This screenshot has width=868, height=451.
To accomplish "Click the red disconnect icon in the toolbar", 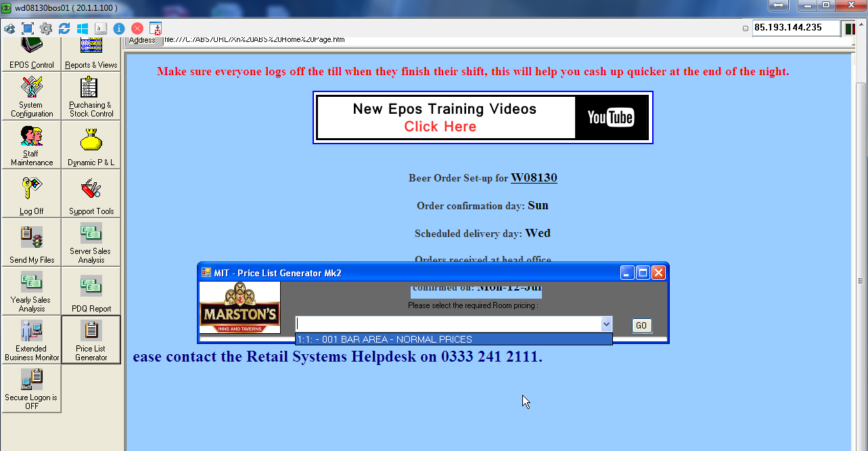I will (137, 28).
